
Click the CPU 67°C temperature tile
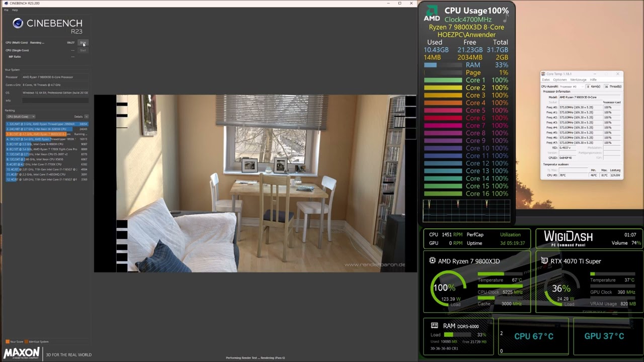coord(533,336)
